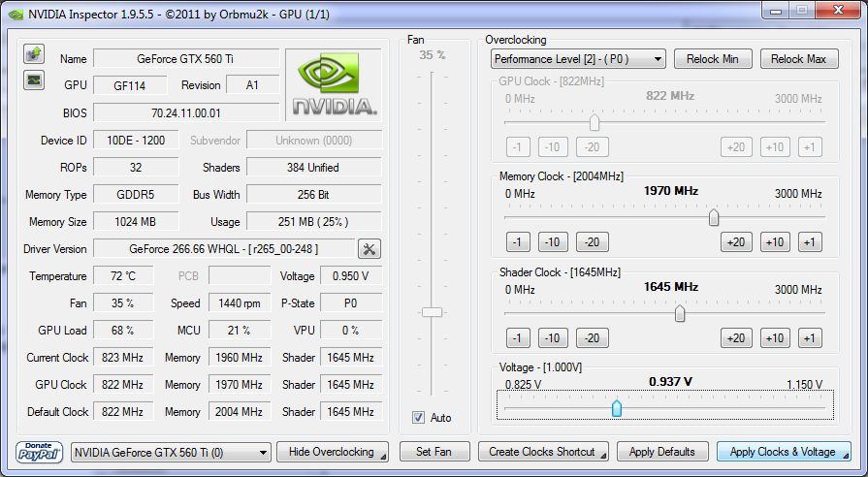This screenshot has width=868, height=477.
Task: Increase Shader Clock by 20 MHz
Action: coord(736,338)
